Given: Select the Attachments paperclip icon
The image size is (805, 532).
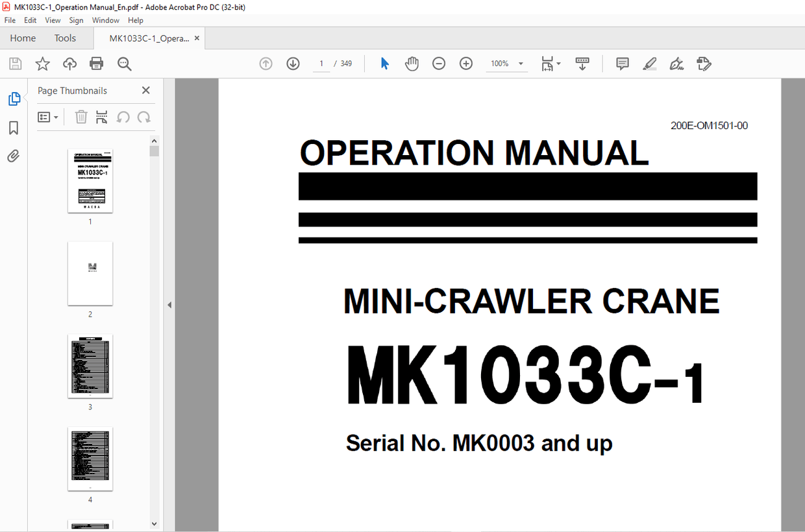Looking at the screenshot, I should pyautogui.click(x=13, y=156).
